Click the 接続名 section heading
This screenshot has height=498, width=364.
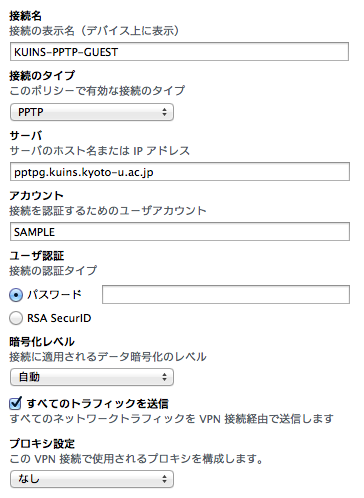click(x=25, y=16)
